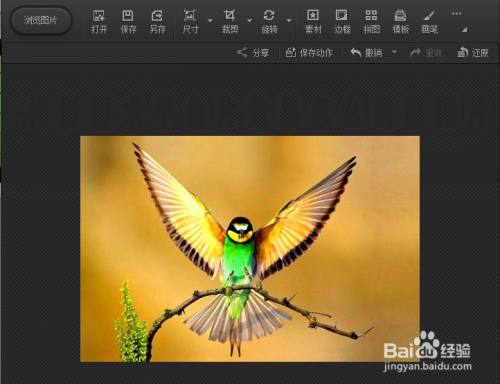Expand the 裁剪 dropdown arrow
500x384 pixels.
(x=250, y=21)
